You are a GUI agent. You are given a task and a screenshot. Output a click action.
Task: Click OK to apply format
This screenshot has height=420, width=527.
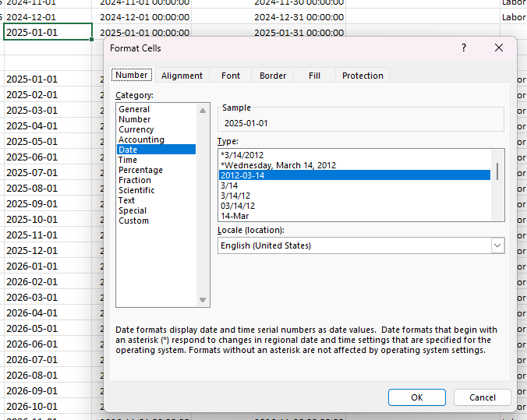(x=416, y=397)
